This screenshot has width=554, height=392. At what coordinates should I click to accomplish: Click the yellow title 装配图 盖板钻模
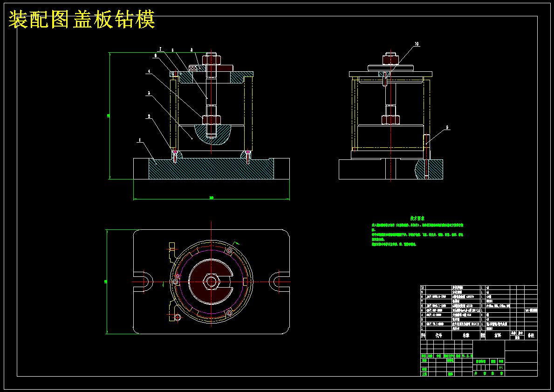coord(82,20)
